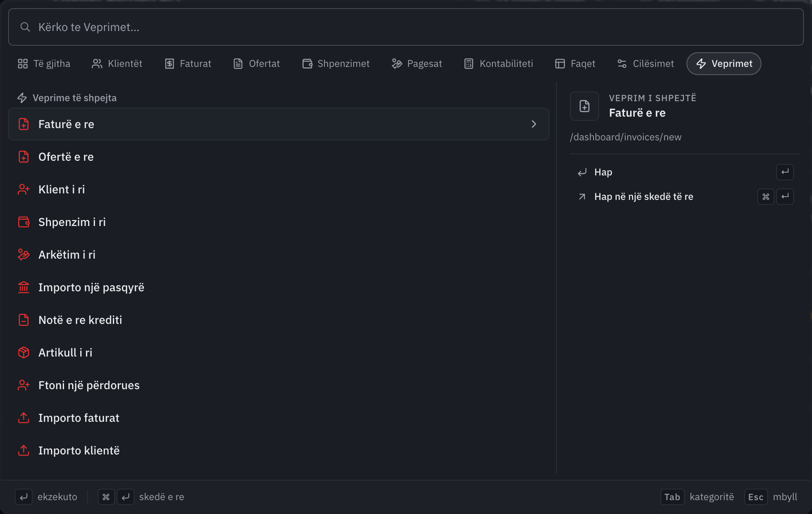Click the Esc mbyll key hint
812x514 pixels.
tap(771, 497)
